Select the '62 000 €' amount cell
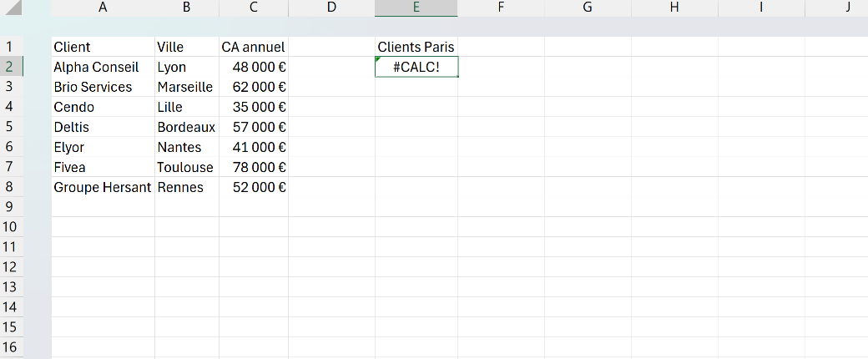The width and height of the screenshot is (868, 359). 254,87
